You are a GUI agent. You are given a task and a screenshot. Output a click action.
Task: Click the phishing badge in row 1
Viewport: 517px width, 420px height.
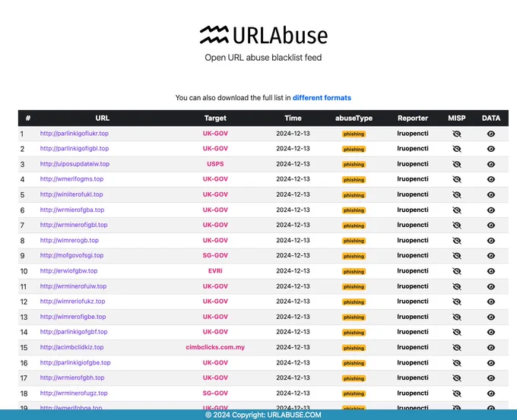tap(354, 134)
